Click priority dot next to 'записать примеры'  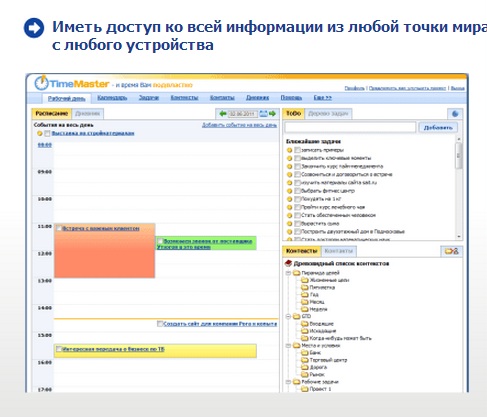[x=289, y=150]
